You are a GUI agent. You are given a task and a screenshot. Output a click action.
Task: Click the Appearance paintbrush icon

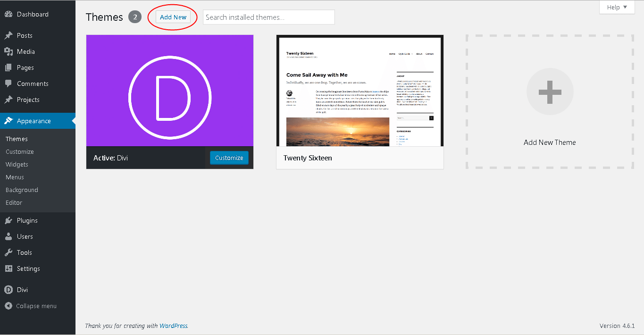click(8, 121)
